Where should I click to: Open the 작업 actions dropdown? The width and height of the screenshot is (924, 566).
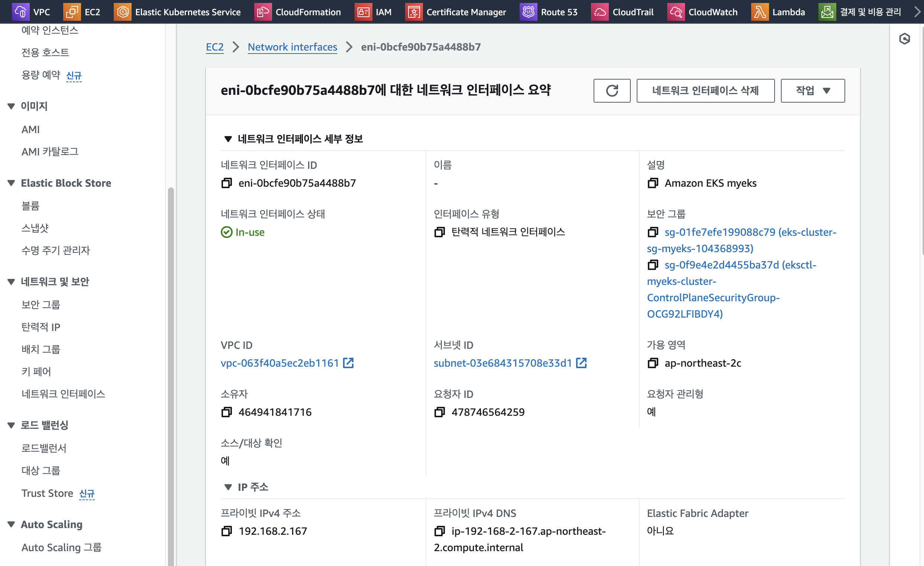coord(812,90)
